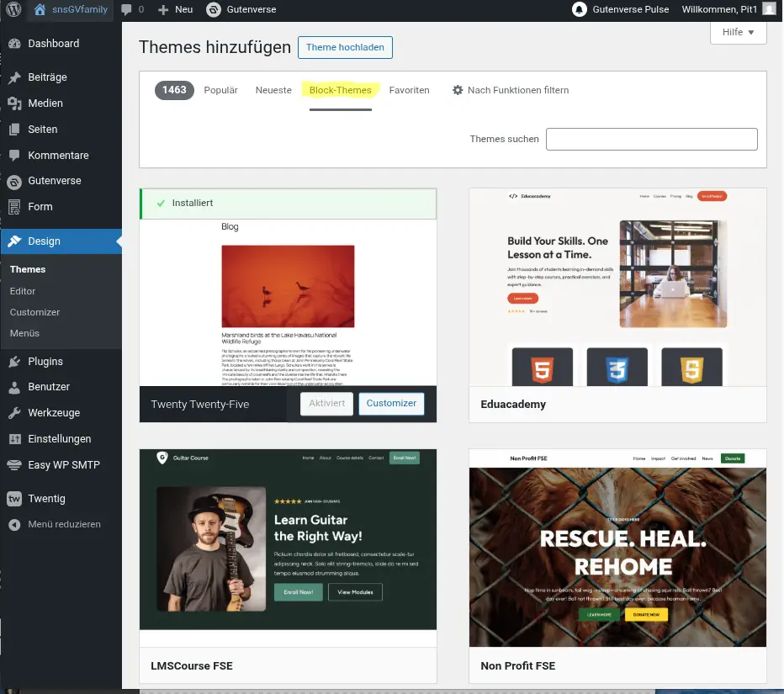Switch to the Neueste tab
This screenshot has height=694, width=784.
[x=273, y=90]
